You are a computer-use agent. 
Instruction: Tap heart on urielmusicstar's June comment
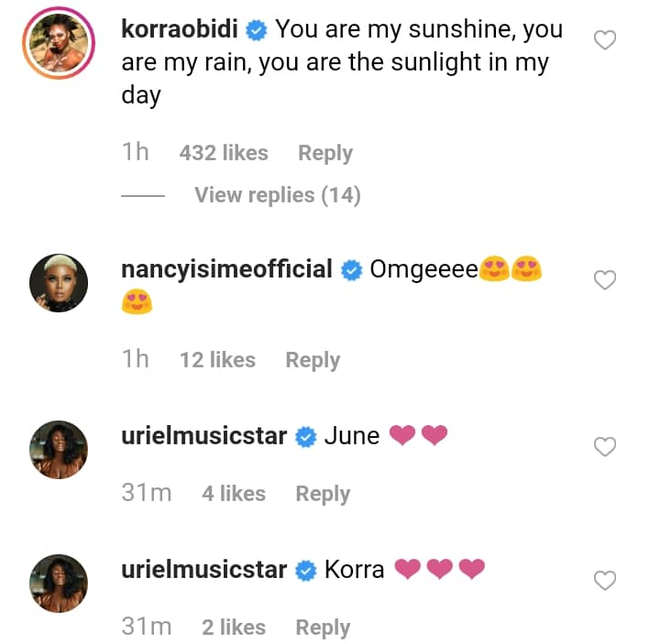605,447
